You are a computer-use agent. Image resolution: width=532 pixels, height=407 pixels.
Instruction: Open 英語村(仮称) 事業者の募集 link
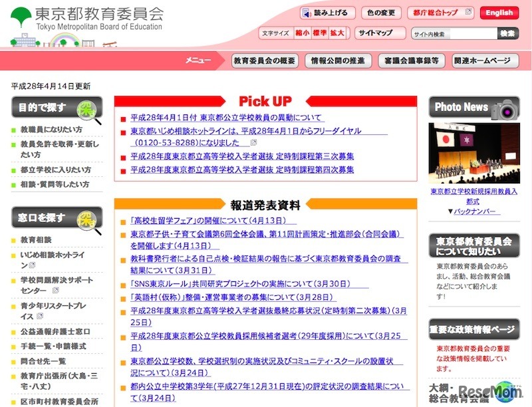coord(233,297)
